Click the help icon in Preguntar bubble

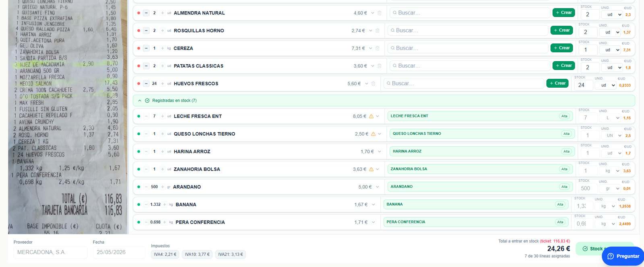(x=611, y=256)
